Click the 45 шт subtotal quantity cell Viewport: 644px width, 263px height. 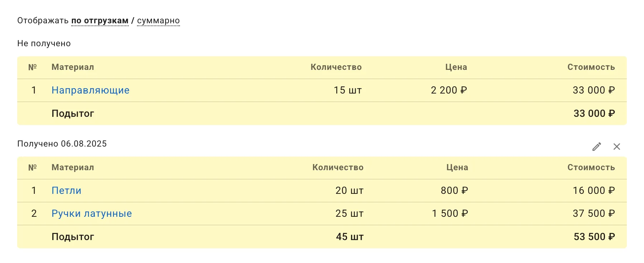pos(349,236)
